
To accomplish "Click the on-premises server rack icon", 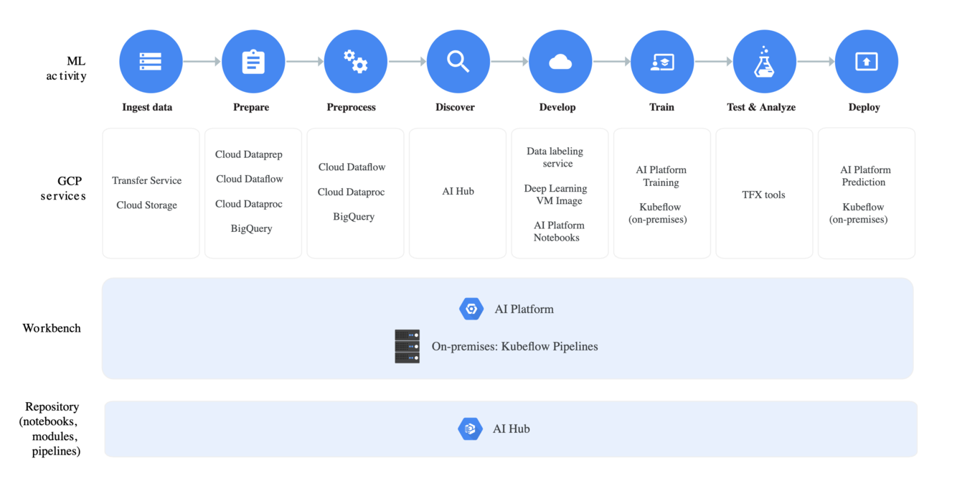I will [x=407, y=346].
